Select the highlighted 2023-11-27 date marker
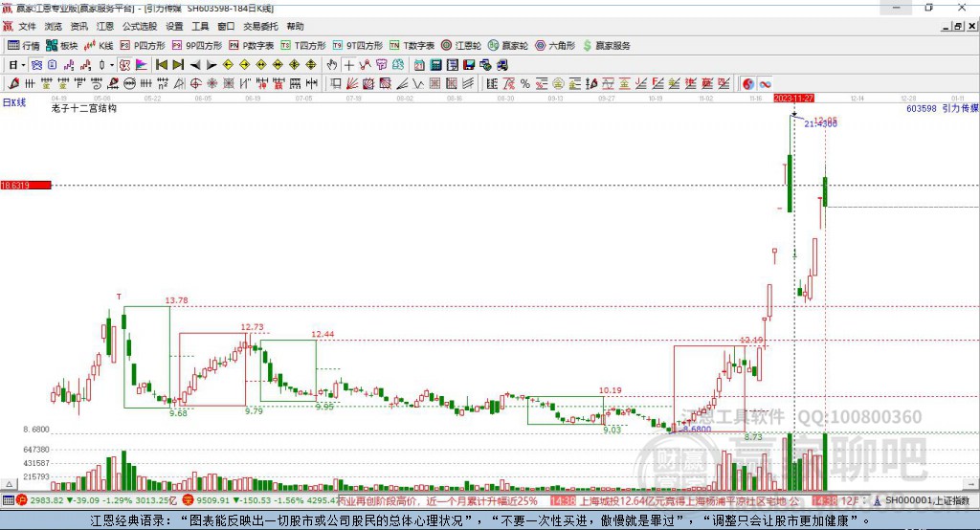 [x=793, y=99]
